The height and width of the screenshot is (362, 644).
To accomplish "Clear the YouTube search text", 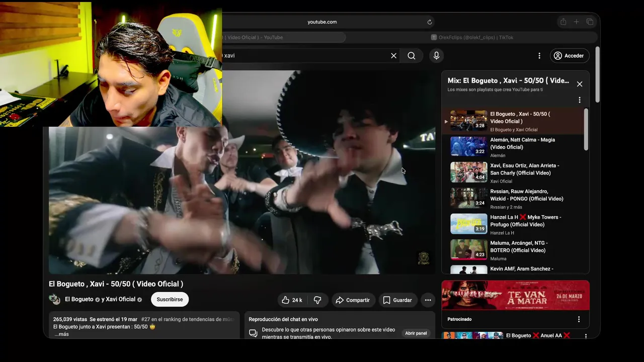I will click(x=394, y=56).
